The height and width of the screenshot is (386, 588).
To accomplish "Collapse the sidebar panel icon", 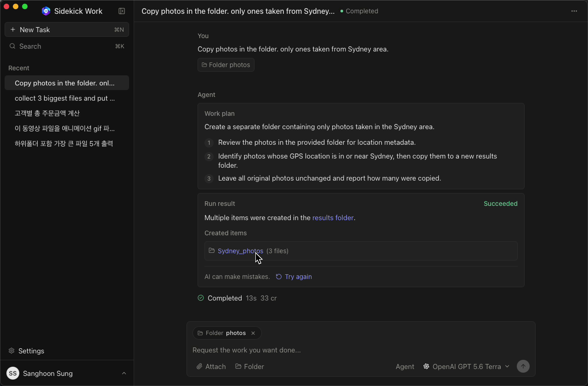I will (x=122, y=11).
